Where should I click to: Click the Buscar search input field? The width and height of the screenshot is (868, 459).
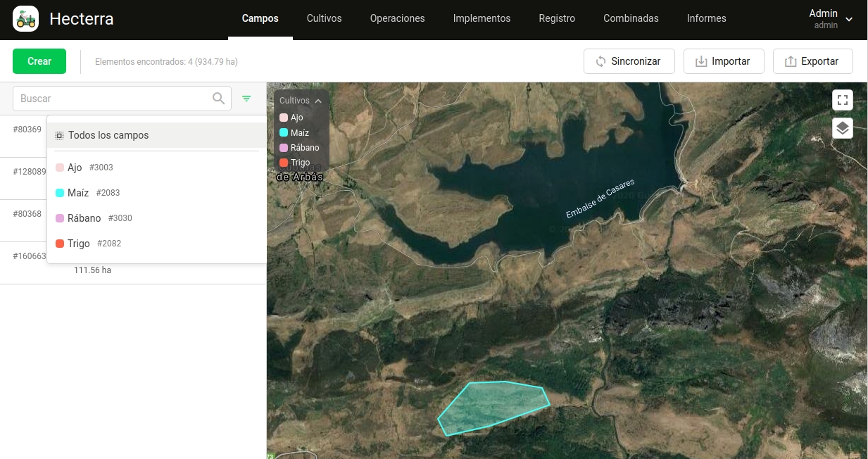pyautogui.click(x=113, y=99)
